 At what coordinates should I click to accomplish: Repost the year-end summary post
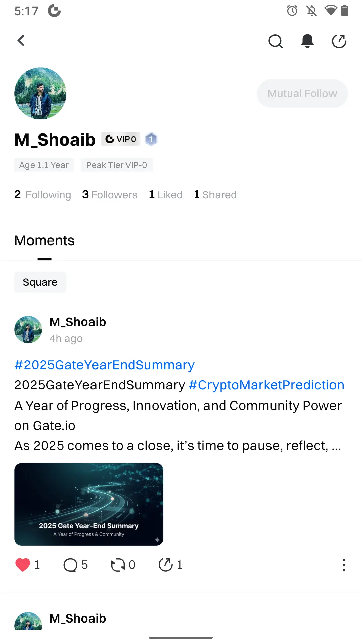118,565
